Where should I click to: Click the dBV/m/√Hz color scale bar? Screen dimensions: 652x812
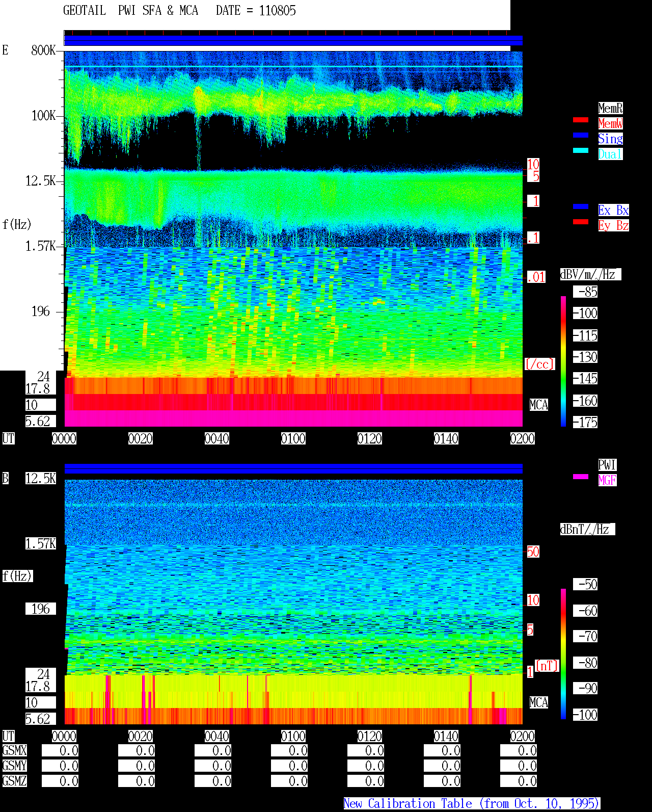tap(563, 361)
